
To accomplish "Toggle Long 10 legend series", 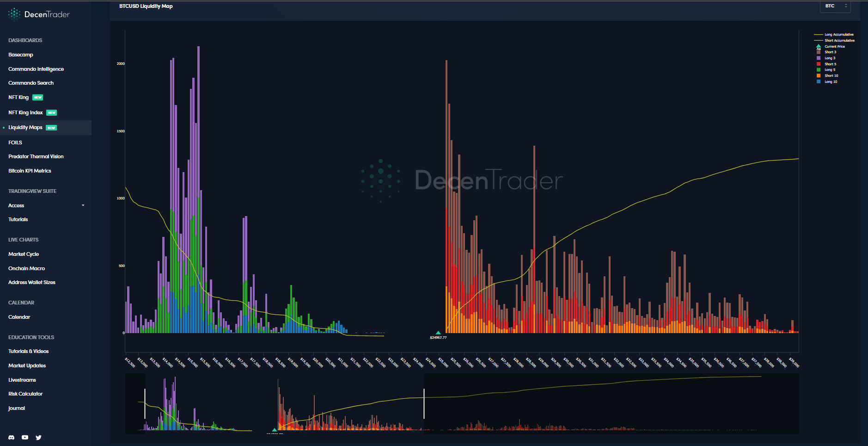I will 827,82.
